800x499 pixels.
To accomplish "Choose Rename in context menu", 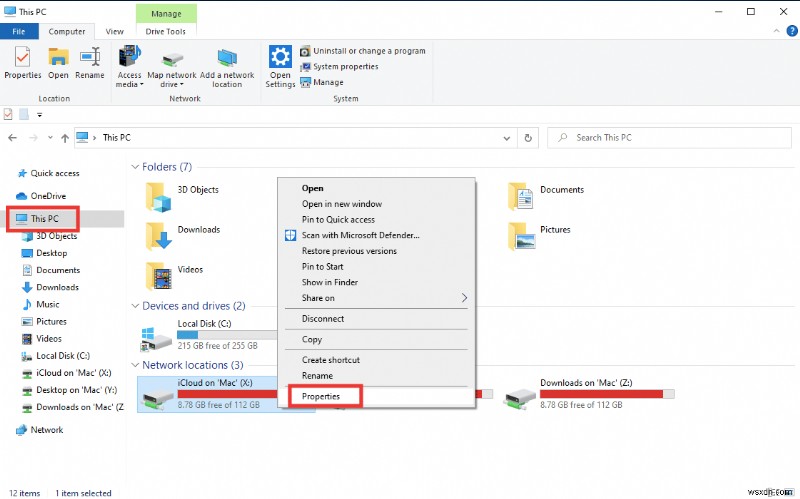I will click(x=317, y=376).
